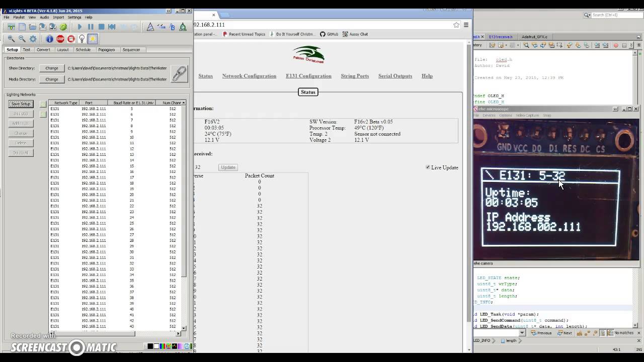
Task: Click the chain link icon beside show directory
Action: tap(180, 73)
